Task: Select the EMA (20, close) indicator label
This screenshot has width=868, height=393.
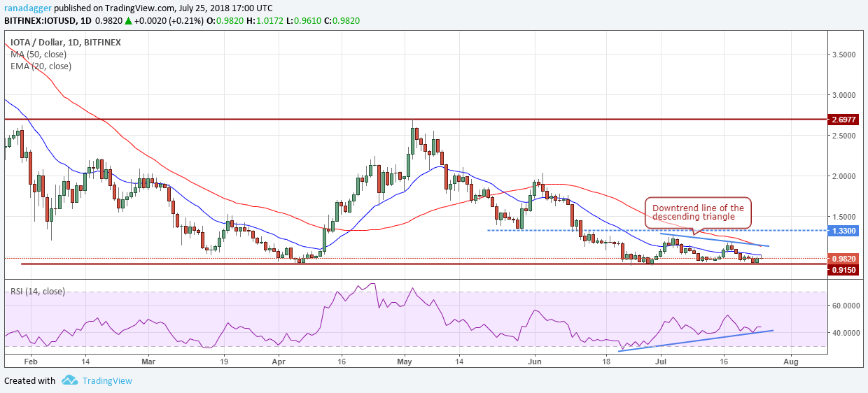Action: (x=41, y=66)
